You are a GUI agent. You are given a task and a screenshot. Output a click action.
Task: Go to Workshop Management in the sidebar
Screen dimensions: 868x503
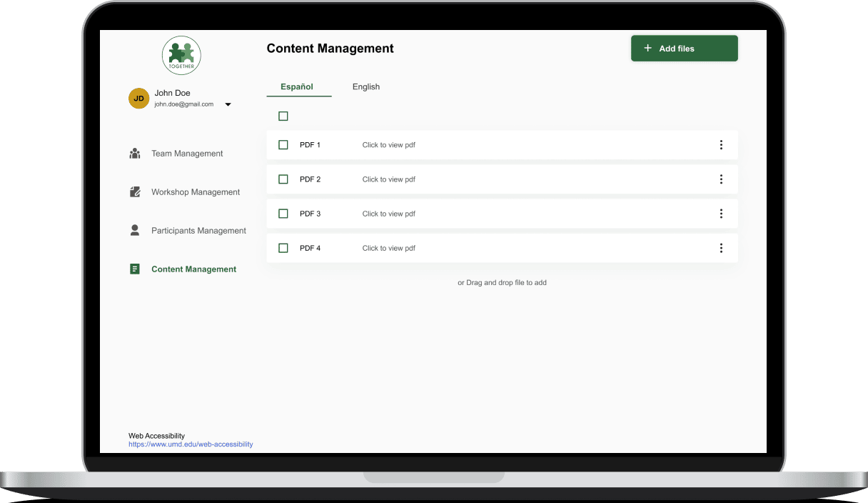click(196, 192)
